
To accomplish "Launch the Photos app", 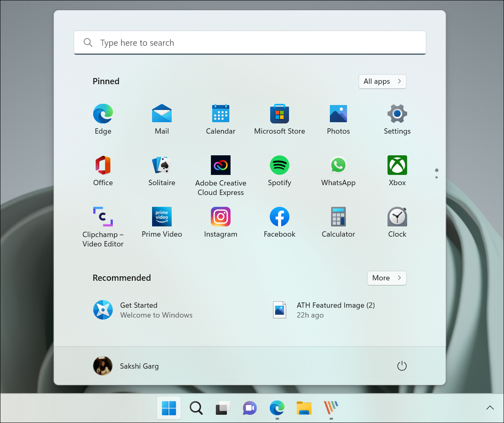I will [x=338, y=119].
